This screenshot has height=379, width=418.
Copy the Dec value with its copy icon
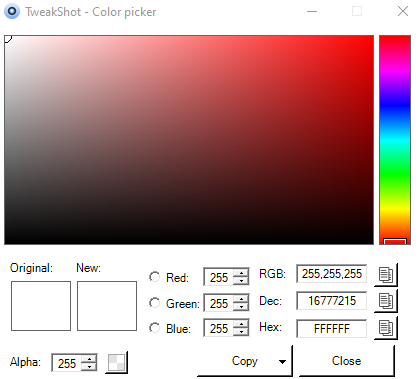(x=386, y=301)
